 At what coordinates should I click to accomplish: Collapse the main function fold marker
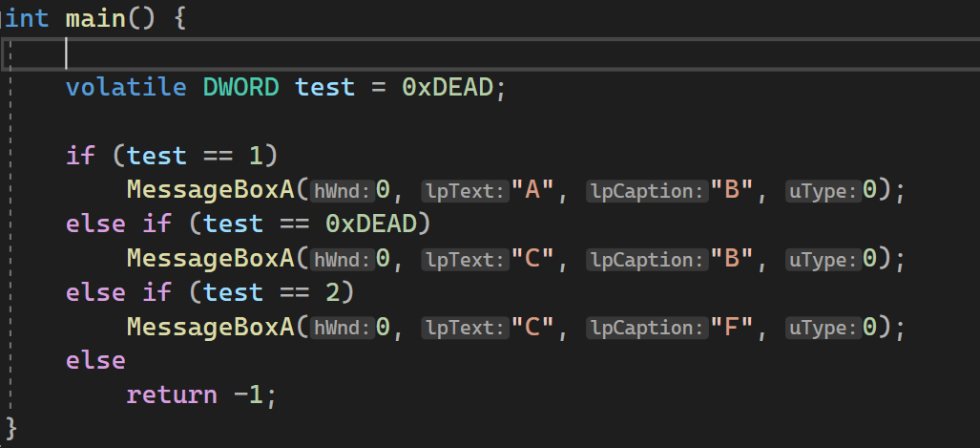pos(3,17)
